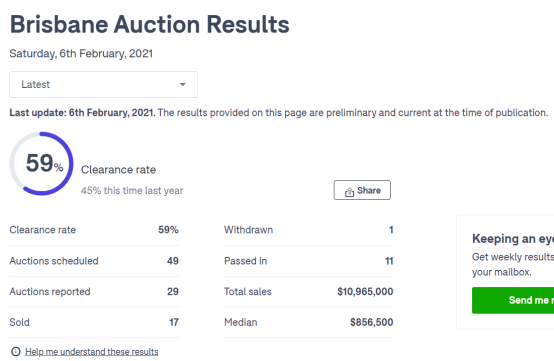554x361 pixels.
Task: Open Help me understand these results link
Action: [92, 352]
